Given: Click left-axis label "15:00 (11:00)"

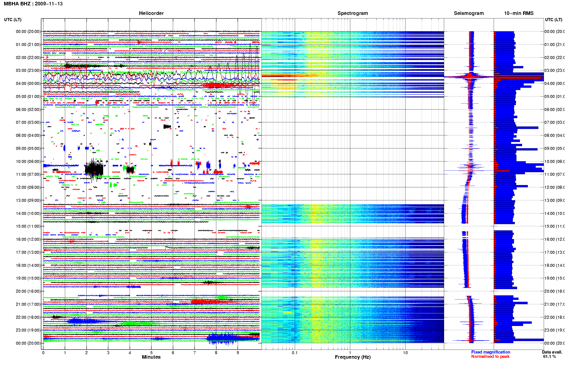Looking at the screenshot, I should [28, 226].
